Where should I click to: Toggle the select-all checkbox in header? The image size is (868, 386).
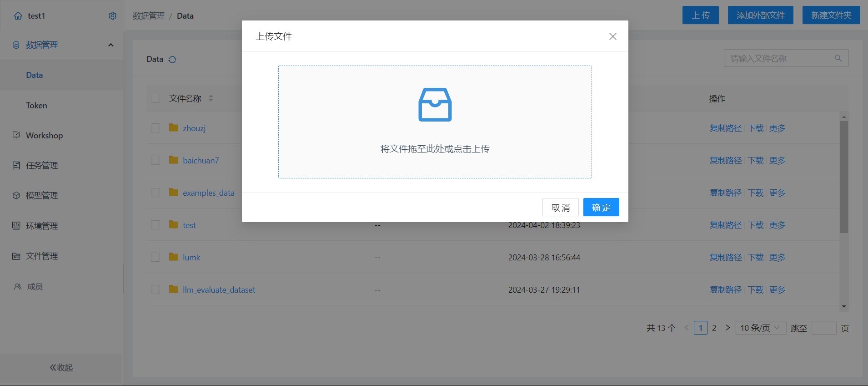coord(156,98)
